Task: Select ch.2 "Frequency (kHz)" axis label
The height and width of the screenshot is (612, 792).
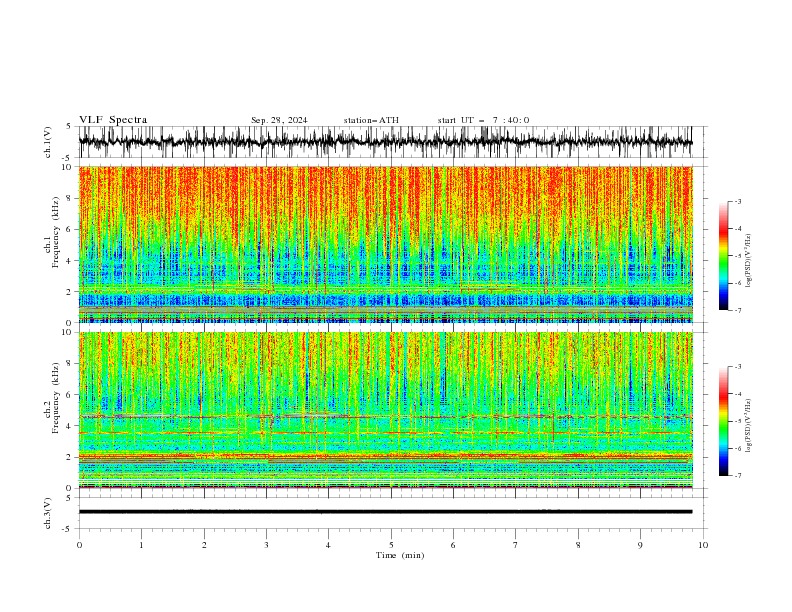Action: click(56, 398)
